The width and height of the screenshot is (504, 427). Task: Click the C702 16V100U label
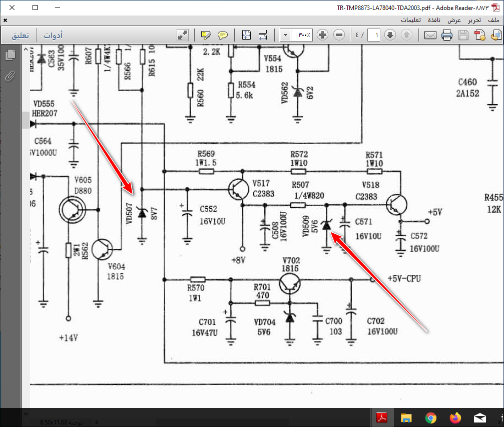click(x=382, y=326)
